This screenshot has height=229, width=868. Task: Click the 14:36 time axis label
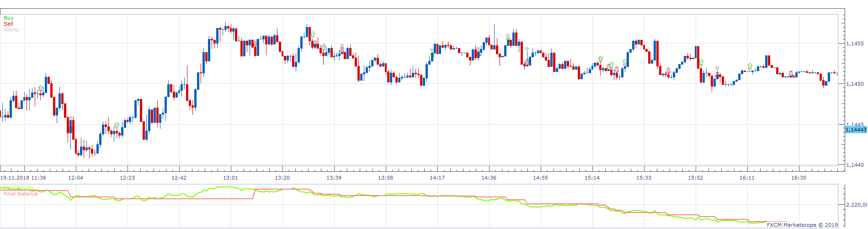(x=489, y=178)
